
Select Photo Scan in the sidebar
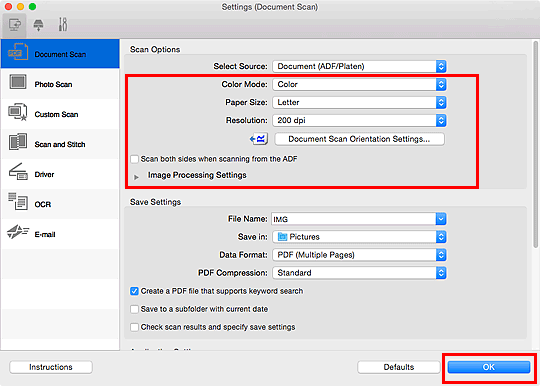[x=60, y=84]
